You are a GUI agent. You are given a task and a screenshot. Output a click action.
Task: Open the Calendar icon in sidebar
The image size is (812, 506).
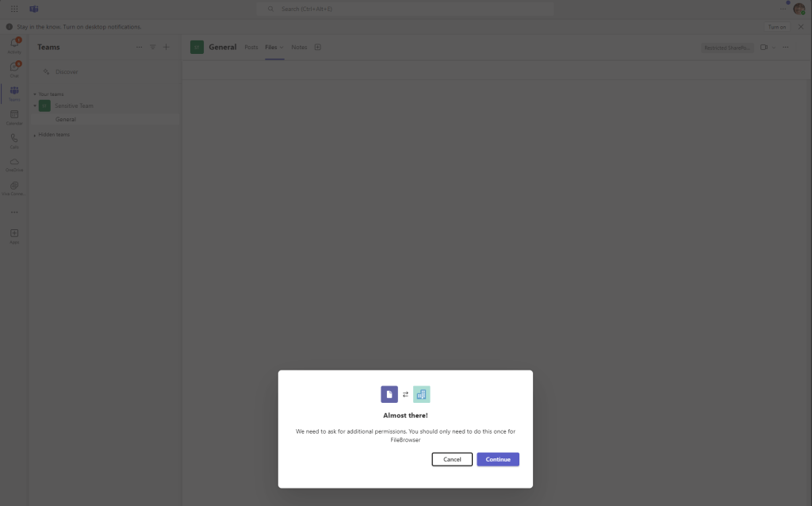pos(14,117)
